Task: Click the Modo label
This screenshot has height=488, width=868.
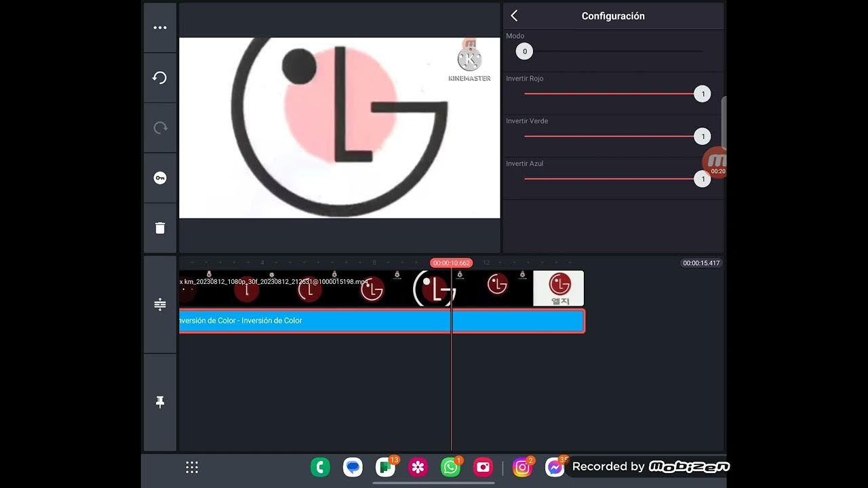Action: click(515, 36)
